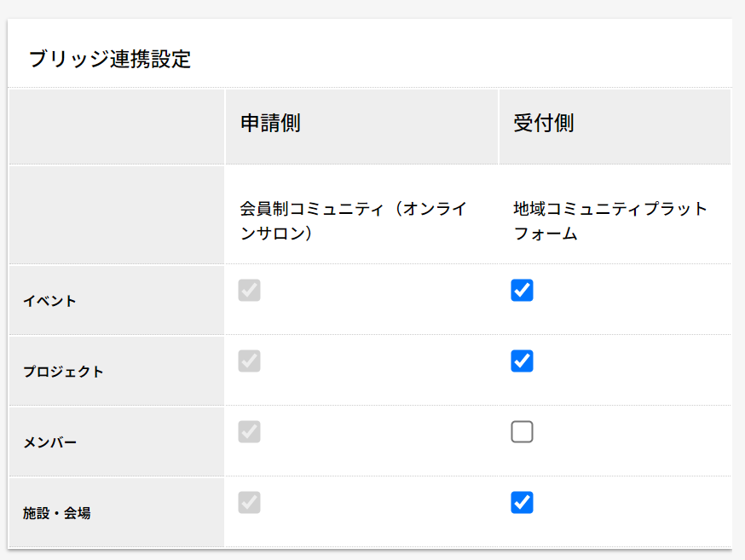Image resolution: width=745 pixels, height=560 pixels.
Task: Click the 申請側 column header
Action: pyautogui.click(x=270, y=124)
